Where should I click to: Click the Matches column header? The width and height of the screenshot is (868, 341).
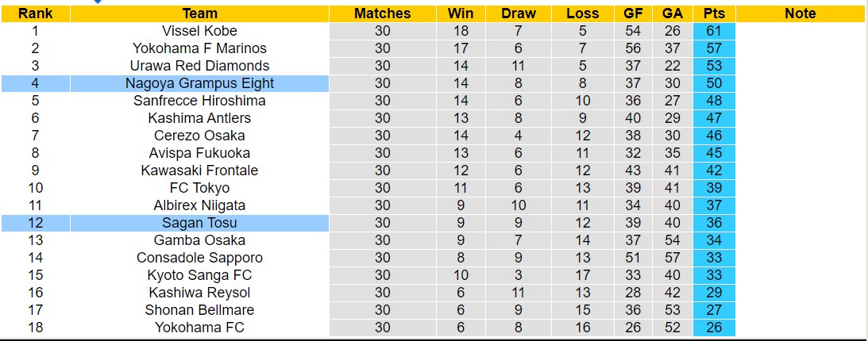point(383,13)
